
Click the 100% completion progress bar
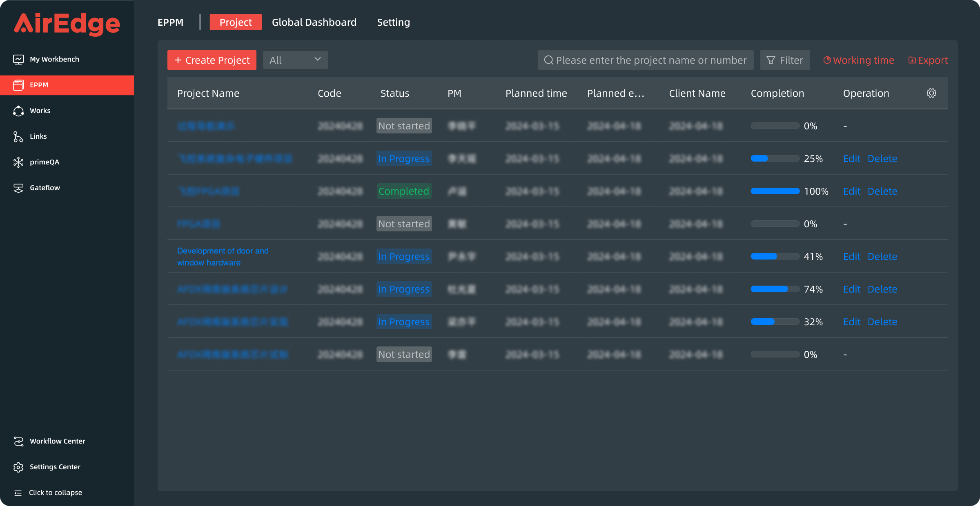pyautogui.click(x=775, y=191)
